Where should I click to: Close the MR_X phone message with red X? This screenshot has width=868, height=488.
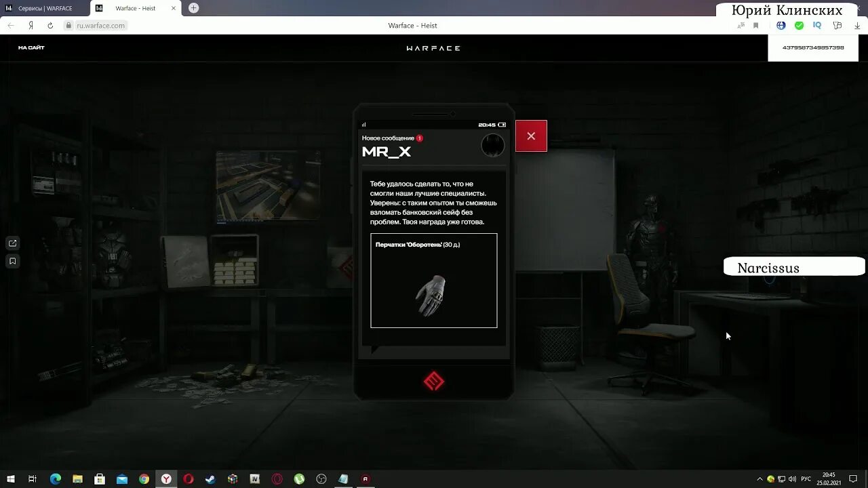pos(531,136)
